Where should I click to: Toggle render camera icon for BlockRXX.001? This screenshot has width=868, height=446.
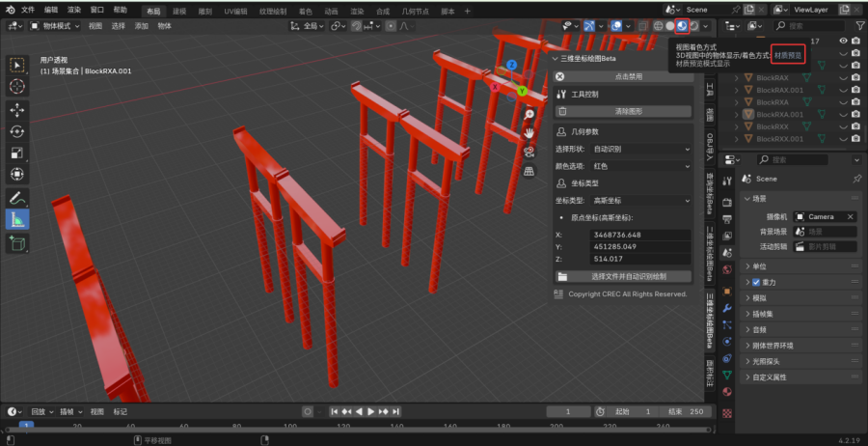855,138
